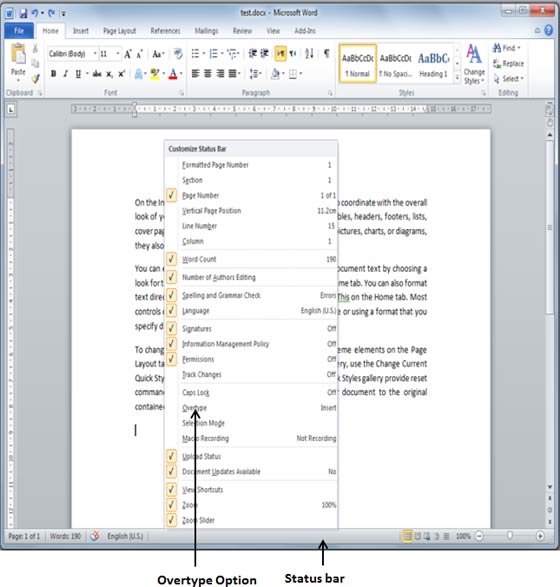Screen dimensions: 560x587
Task: Click the Shrink Font icon
Action: pyautogui.click(x=140, y=54)
